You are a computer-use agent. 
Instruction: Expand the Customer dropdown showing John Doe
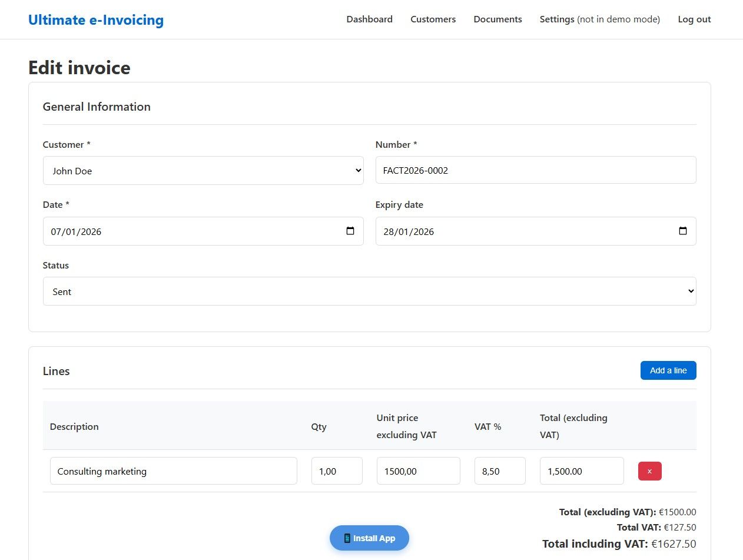203,171
